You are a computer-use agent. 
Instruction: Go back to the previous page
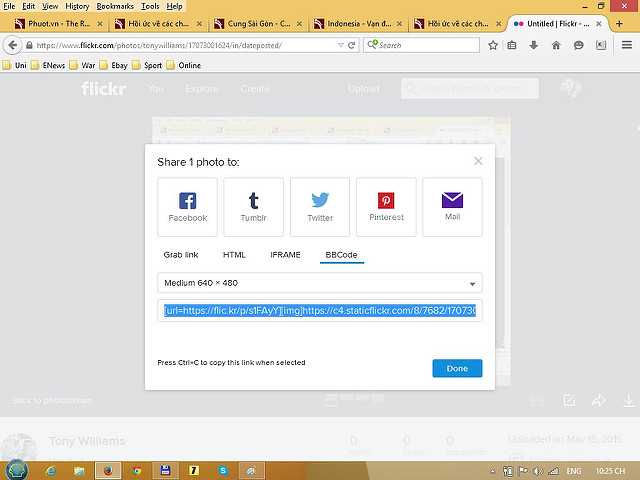tap(13, 45)
